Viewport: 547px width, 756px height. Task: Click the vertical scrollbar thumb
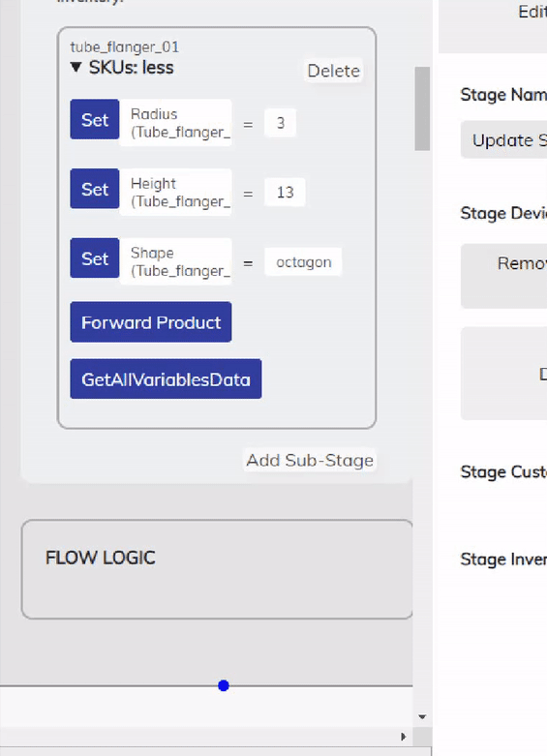422,108
